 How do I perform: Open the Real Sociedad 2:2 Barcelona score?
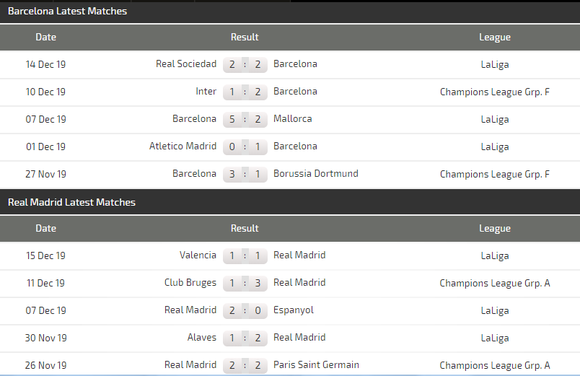click(245, 64)
